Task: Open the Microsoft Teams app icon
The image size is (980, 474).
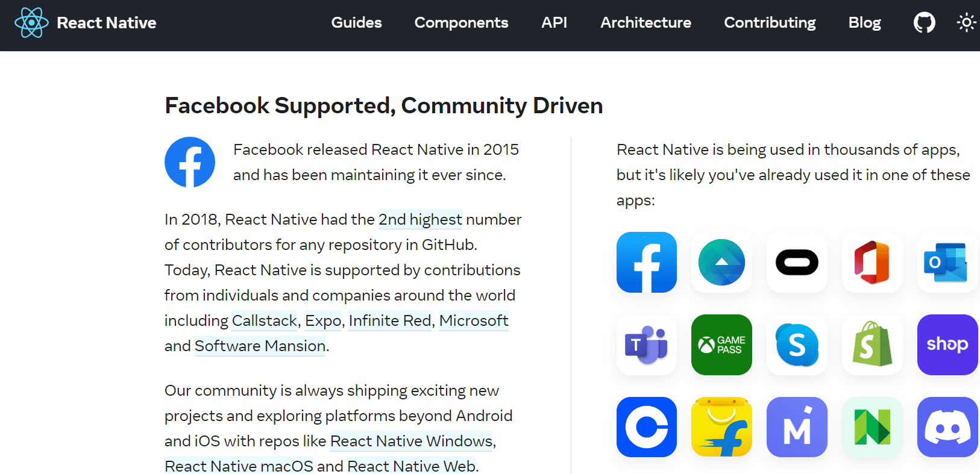Action: (647, 345)
